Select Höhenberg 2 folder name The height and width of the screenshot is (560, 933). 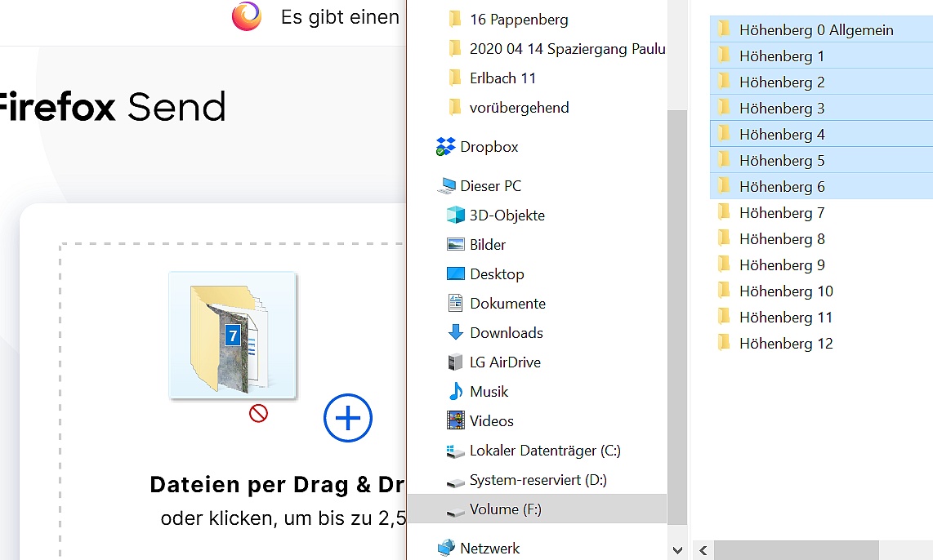pyautogui.click(x=782, y=82)
